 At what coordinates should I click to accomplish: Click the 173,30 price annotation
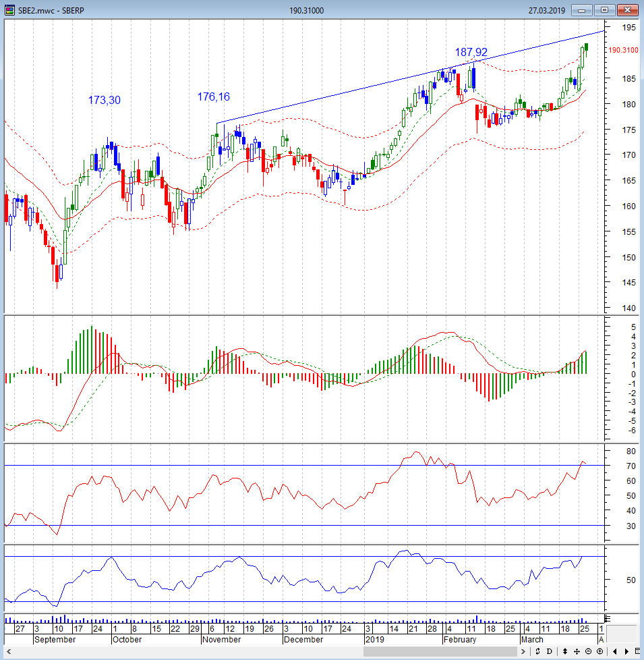[x=105, y=100]
